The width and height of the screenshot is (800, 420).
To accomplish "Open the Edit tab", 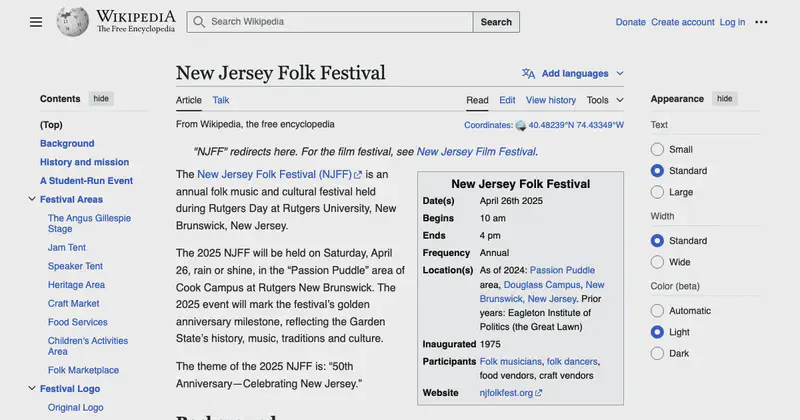I will [507, 100].
